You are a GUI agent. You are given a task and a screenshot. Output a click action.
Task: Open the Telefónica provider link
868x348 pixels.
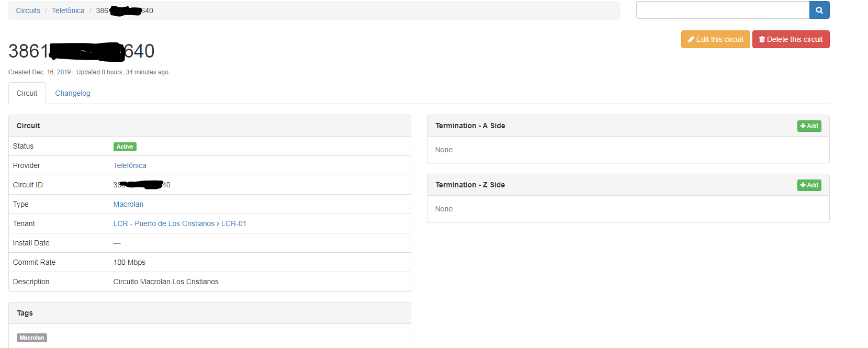tap(130, 165)
